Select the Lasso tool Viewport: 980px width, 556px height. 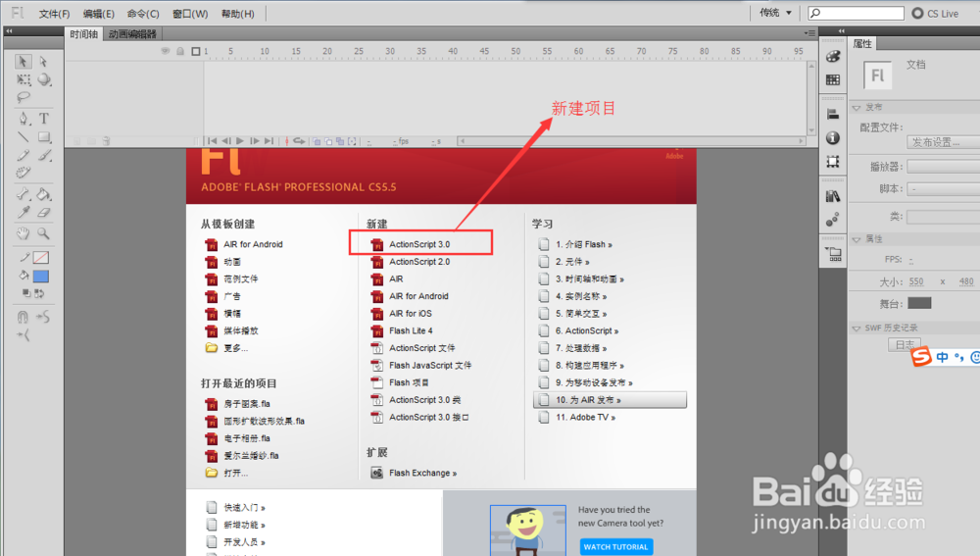pyautogui.click(x=24, y=97)
